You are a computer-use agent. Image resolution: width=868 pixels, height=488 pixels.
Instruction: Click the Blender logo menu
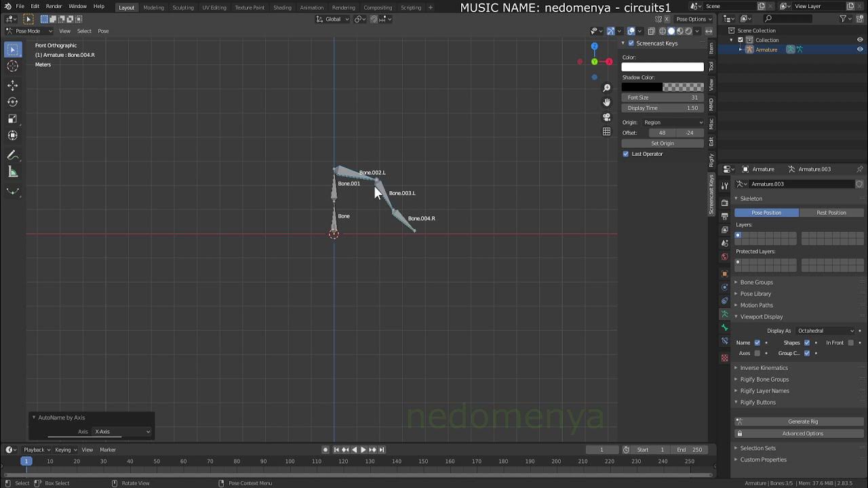click(7, 6)
